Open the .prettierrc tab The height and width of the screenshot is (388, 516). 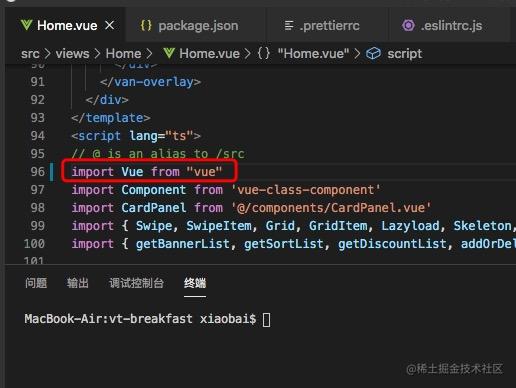(322, 26)
